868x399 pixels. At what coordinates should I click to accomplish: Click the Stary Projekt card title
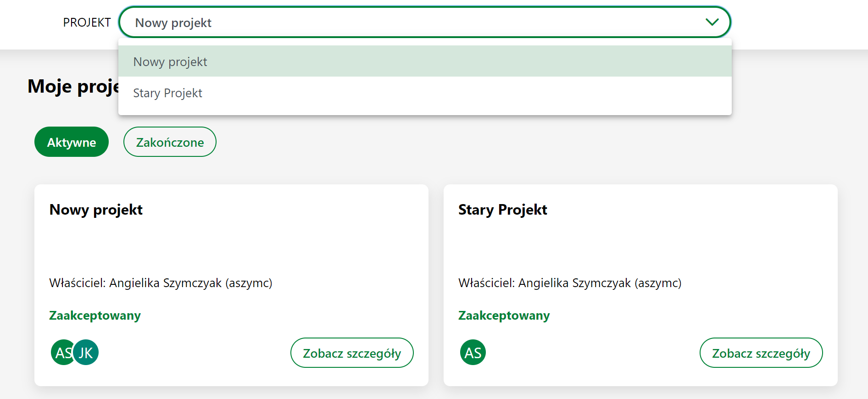(503, 210)
